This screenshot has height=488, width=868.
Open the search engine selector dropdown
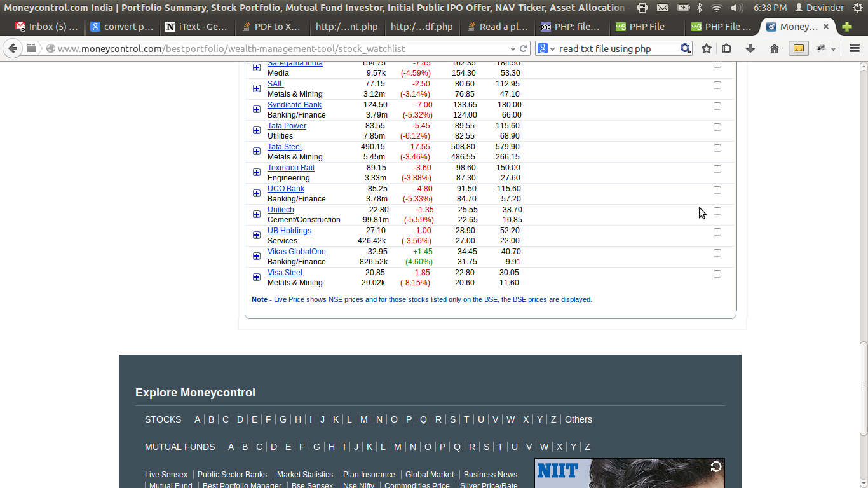coord(545,48)
